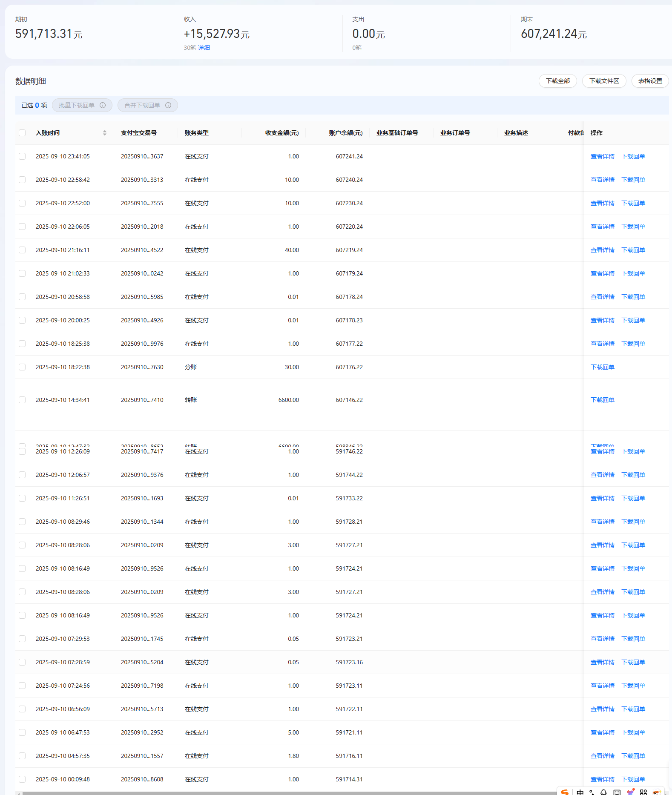Open the IME toolbox grid icon
The height and width of the screenshot is (795, 672).
[643, 792]
